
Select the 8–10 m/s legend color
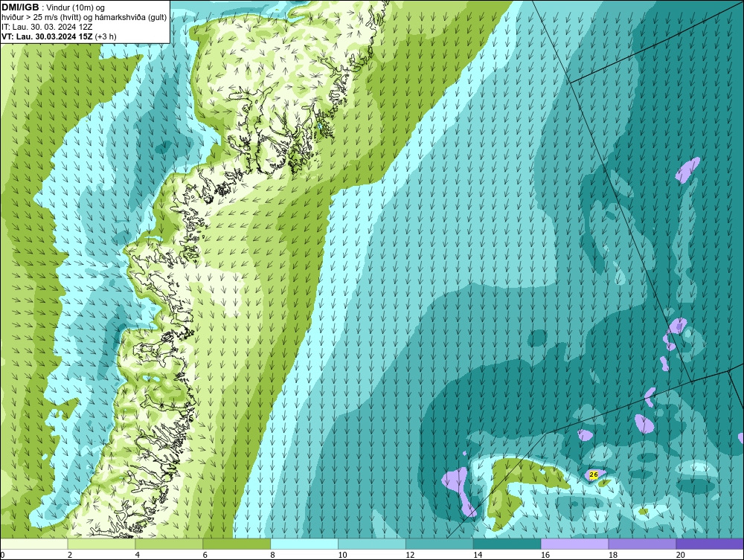[x=304, y=544]
